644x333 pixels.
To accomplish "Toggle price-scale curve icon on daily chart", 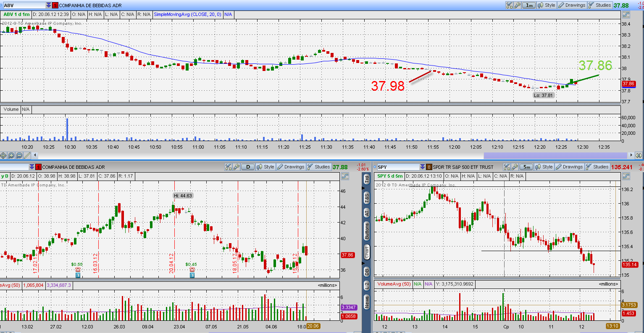I will point(345,176).
